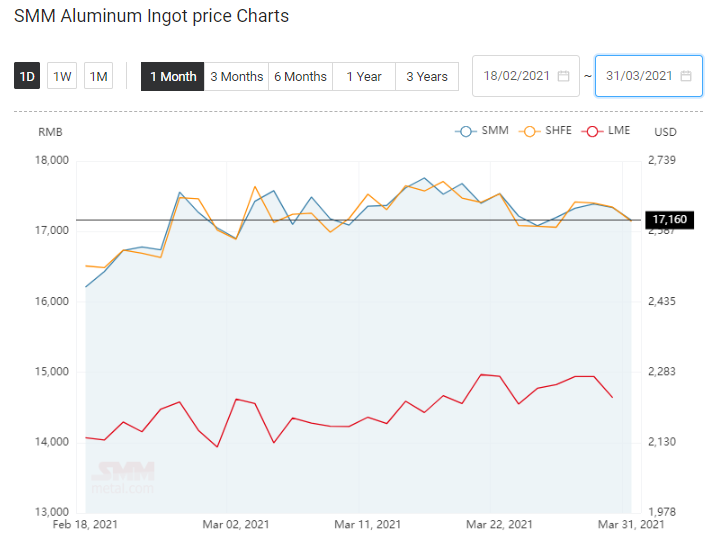Click the SMM Aluminum Ingot price Charts title
Image resolution: width=714 pixels, height=542 pixels.
pos(152,16)
